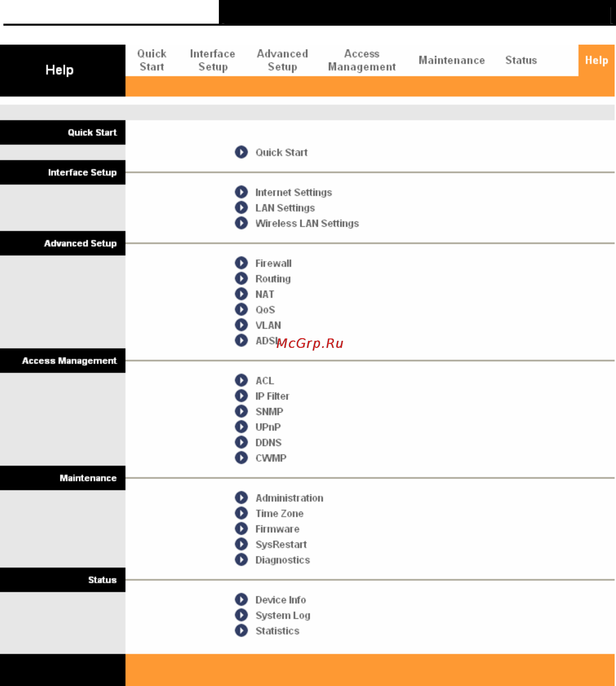Open the Wireless LAN Settings help topic
This screenshot has width=616, height=686.
(x=307, y=223)
